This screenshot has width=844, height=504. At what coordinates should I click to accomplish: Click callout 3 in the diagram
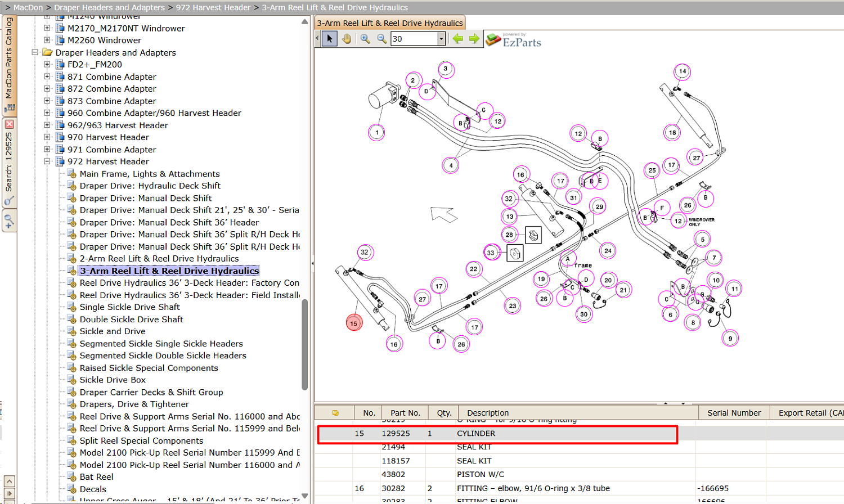(446, 69)
